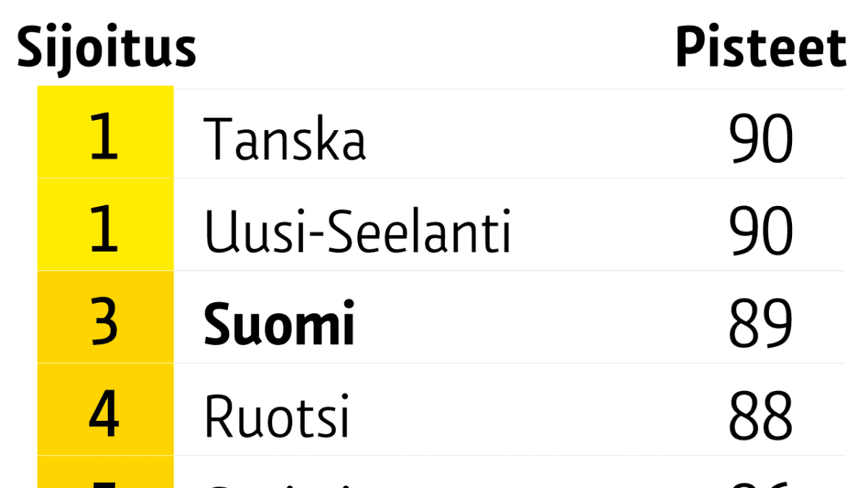Click the empty space between Suomi and 89
The width and height of the screenshot is (868, 488).
(542, 325)
